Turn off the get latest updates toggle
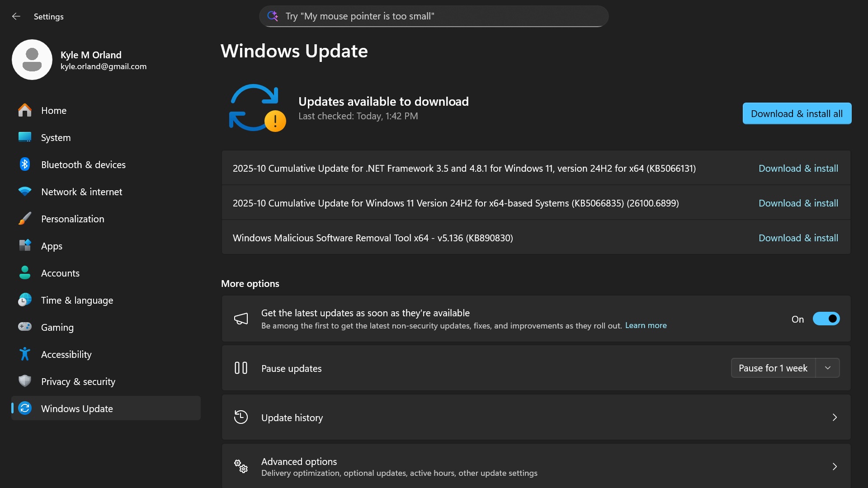 826,319
